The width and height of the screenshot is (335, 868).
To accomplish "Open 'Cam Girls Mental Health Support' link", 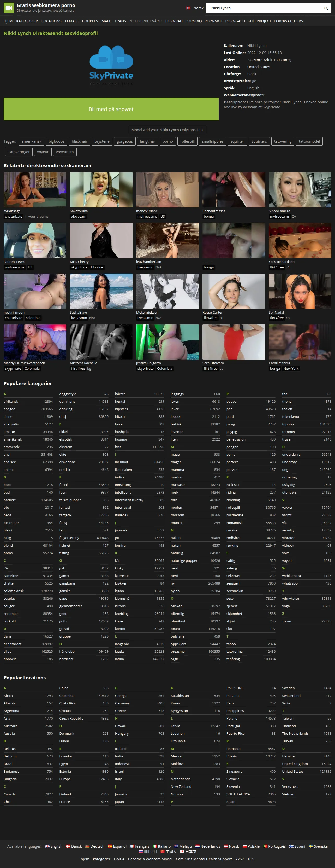I will click(x=204, y=859).
